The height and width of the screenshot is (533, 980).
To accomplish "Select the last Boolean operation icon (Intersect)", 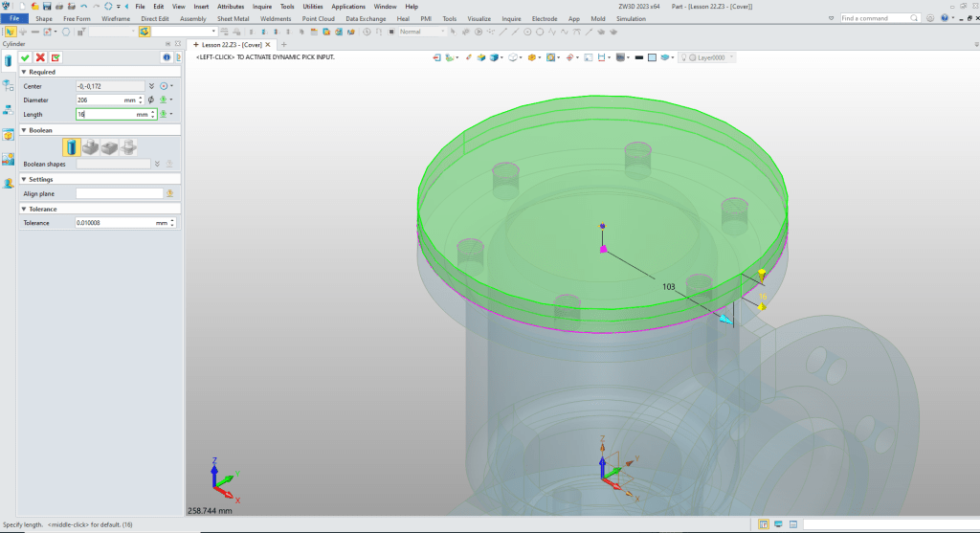I will click(127, 146).
